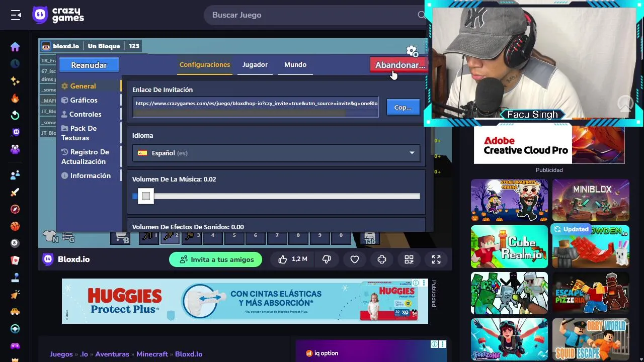Open new games sparkle icon in sidebar
Viewport: 644px width, 362px height.
15,81
